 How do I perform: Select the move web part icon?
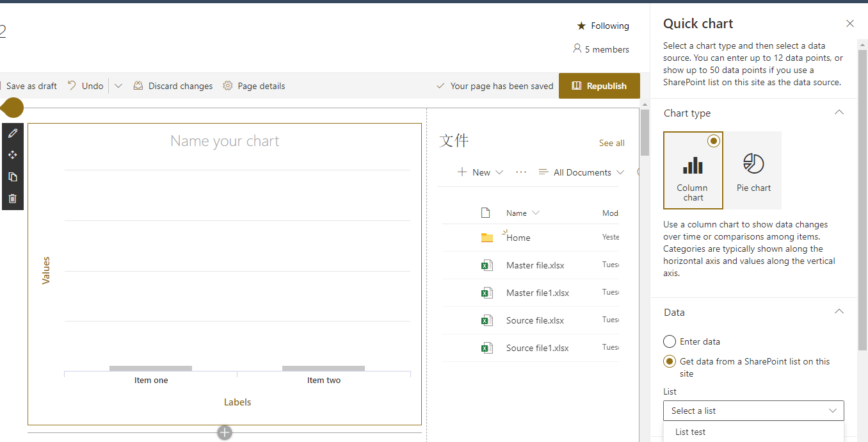(12, 155)
